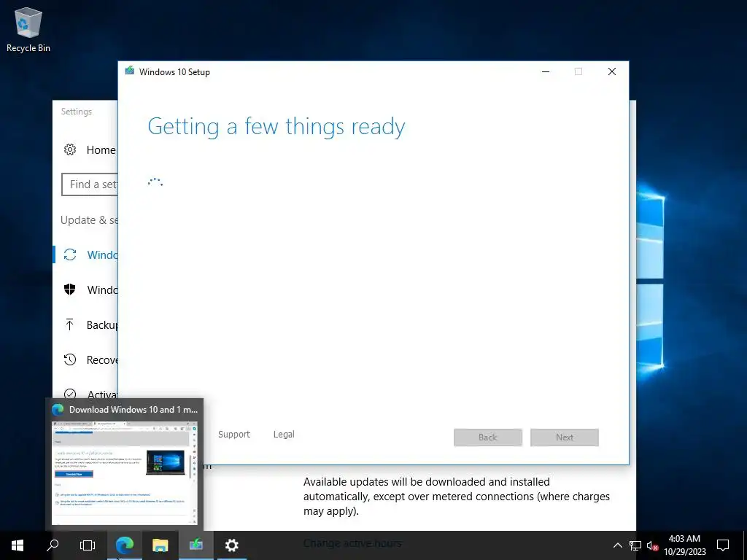This screenshot has width=747, height=560.
Task: Click the Next button in Setup
Action: pyautogui.click(x=565, y=437)
